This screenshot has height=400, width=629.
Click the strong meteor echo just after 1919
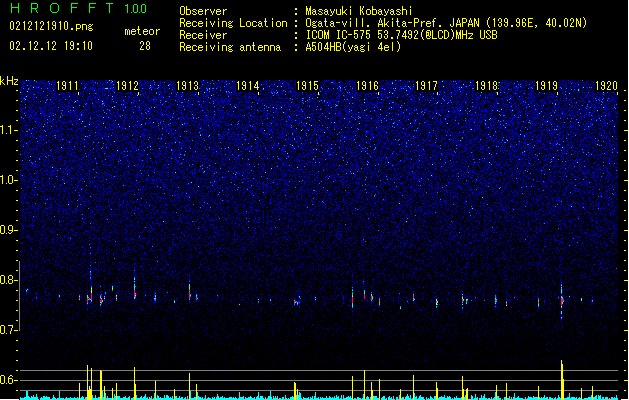[562, 301]
